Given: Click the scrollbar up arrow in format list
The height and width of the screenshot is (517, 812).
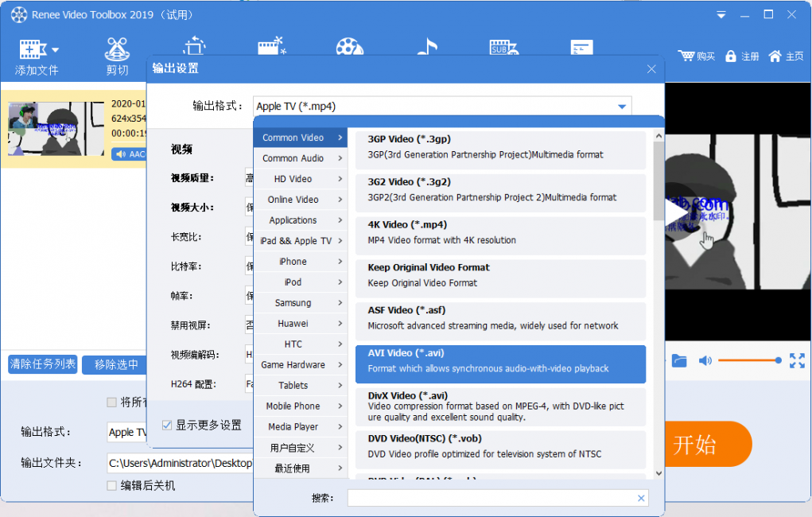Looking at the screenshot, I should (659, 136).
